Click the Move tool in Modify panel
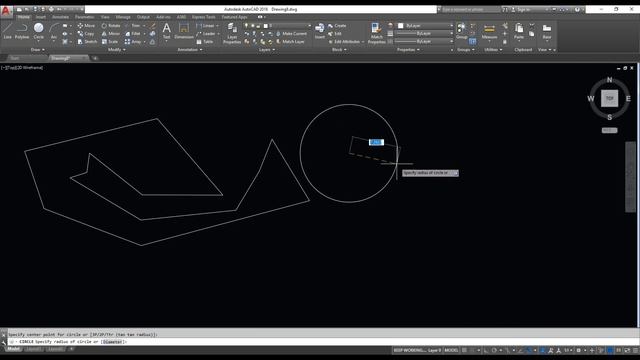Viewport: 640px width, 360px height. (86, 25)
